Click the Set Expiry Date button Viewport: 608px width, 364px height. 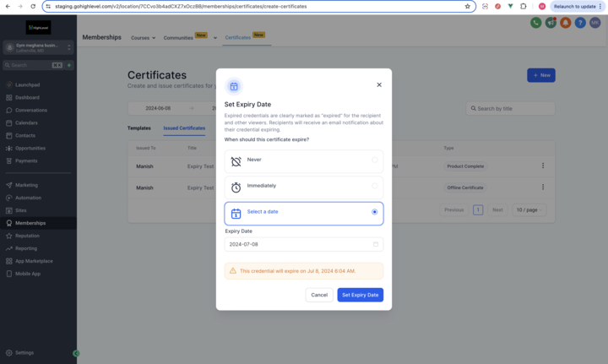360,295
